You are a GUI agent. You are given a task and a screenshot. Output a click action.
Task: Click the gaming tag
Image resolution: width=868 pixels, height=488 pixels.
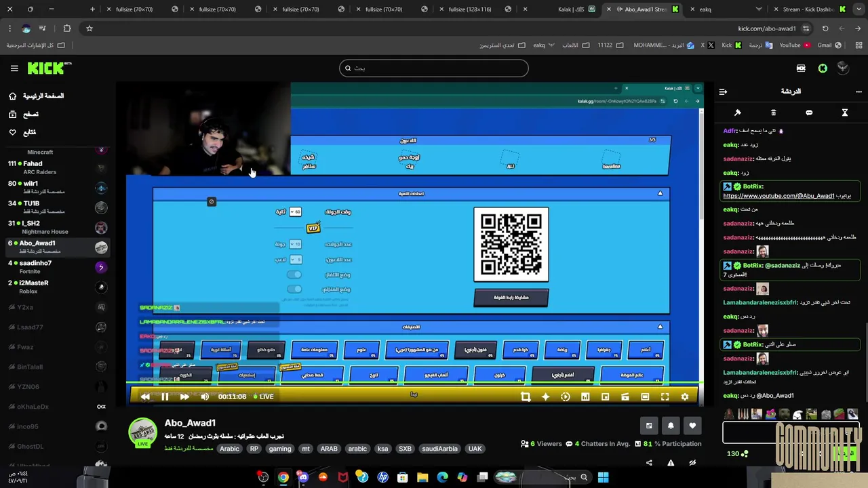tap(279, 449)
